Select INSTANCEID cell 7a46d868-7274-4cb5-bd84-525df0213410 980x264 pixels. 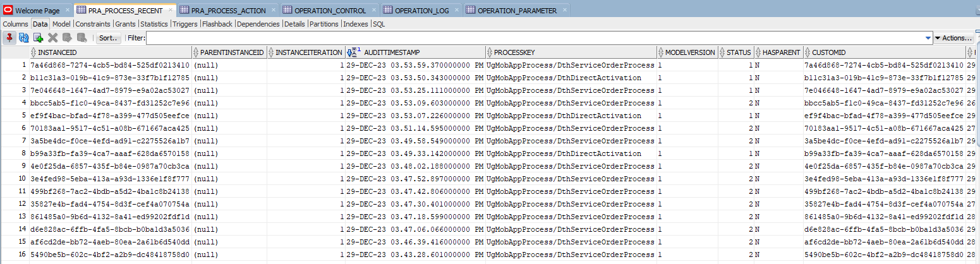coord(110,65)
